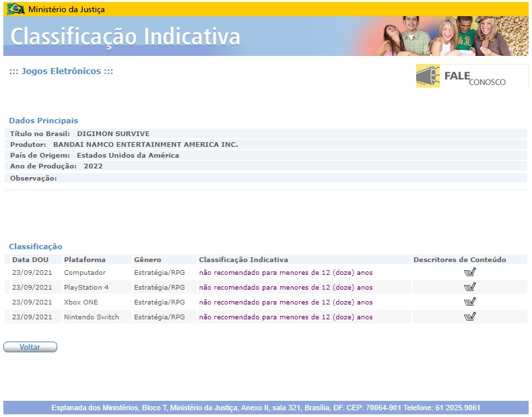Open content descriptors for Nintendo Switch row
532x417 pixels.
click(470, 317)
